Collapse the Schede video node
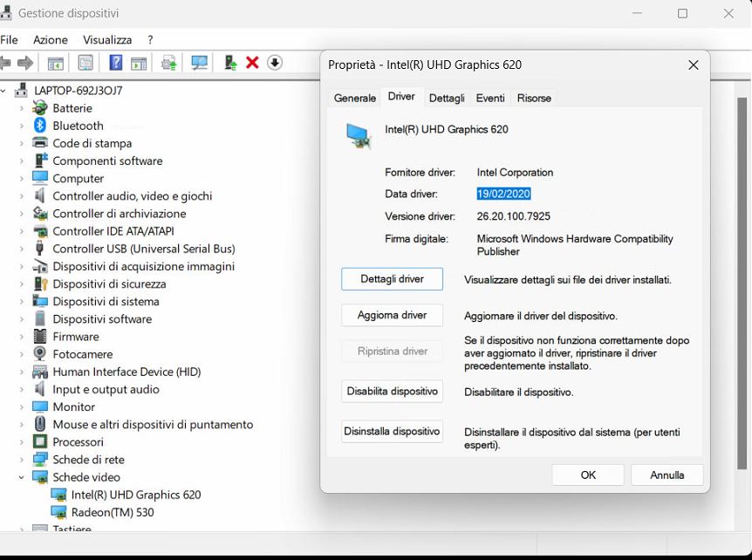Screen dimensions: 752x560 coord(22,477)
